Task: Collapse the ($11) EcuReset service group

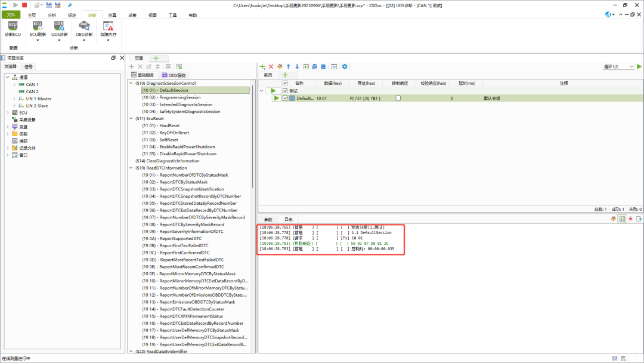Action: pyautogui.click(x=132, y=119)
